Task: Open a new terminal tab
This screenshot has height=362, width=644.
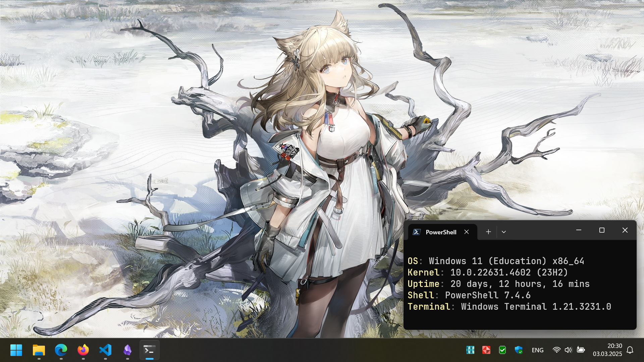Action: (x=488, y=232)
